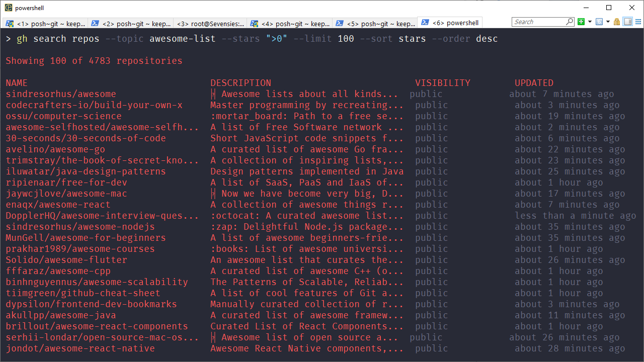Click the DESCRIPTION column header

(x=240, y=83)
